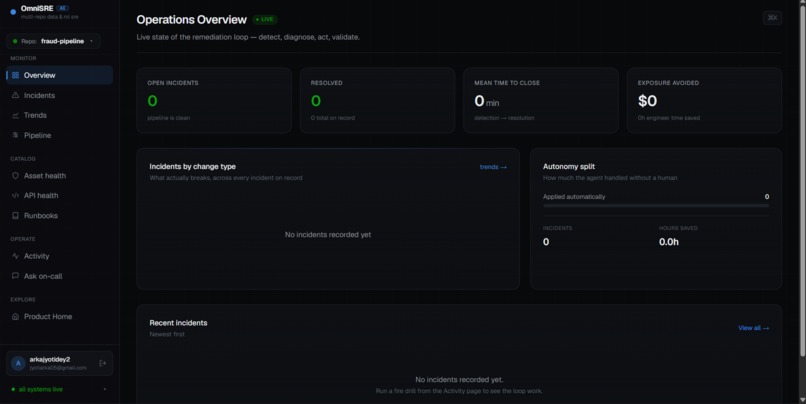Expand the all systems live status arrow
The height and width of the screenshot is (404, 806).
(x=105, y=389)
